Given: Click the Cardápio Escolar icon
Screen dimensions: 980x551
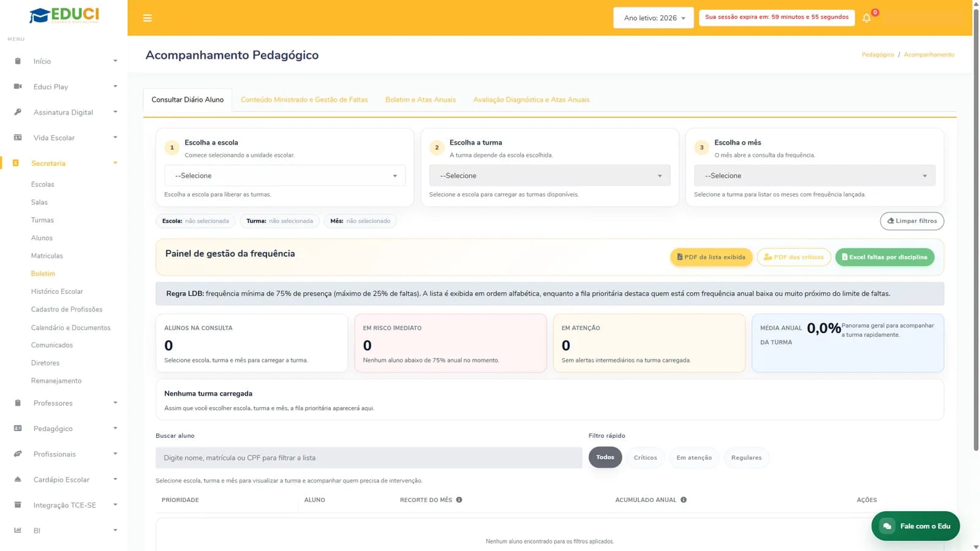Looking at the screenshot, I should 18,479.
